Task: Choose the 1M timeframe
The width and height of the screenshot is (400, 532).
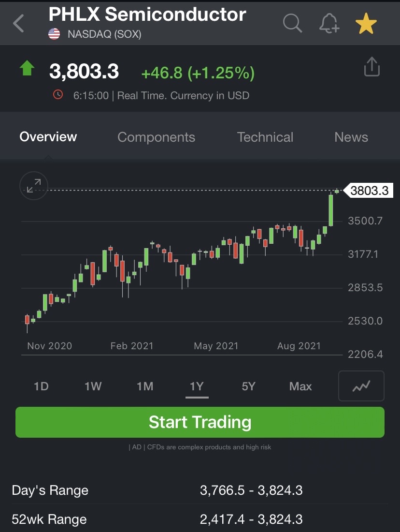Action: [x=145, y=386]
